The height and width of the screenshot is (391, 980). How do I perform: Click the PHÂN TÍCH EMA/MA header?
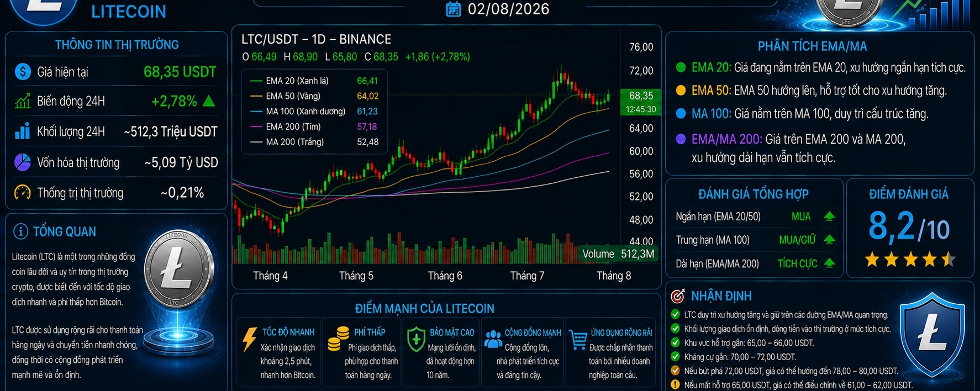pyautogui.click(x=812, y=46)
